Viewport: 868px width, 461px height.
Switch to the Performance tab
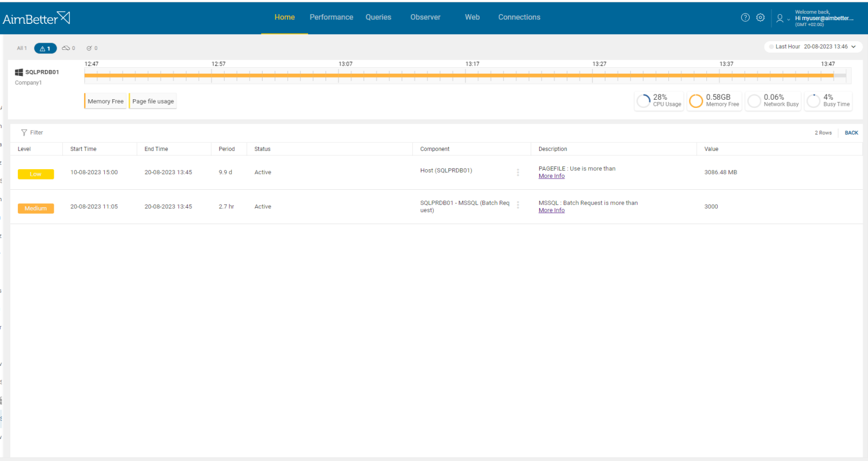point(331,17)
